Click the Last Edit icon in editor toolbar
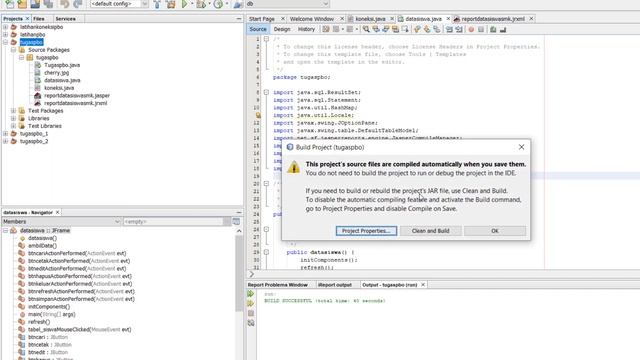Screen dimensions: 640x360 [x=326, y=29]
